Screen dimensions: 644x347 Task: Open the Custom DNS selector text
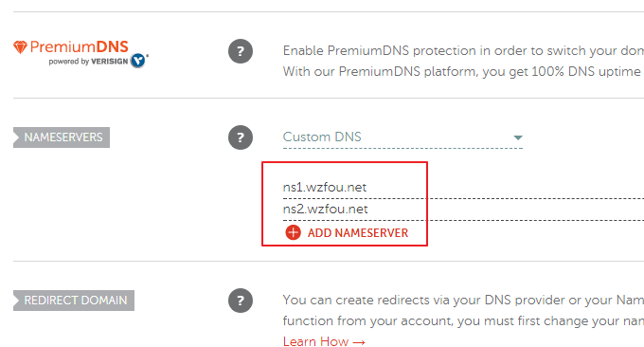click(322, 137)
